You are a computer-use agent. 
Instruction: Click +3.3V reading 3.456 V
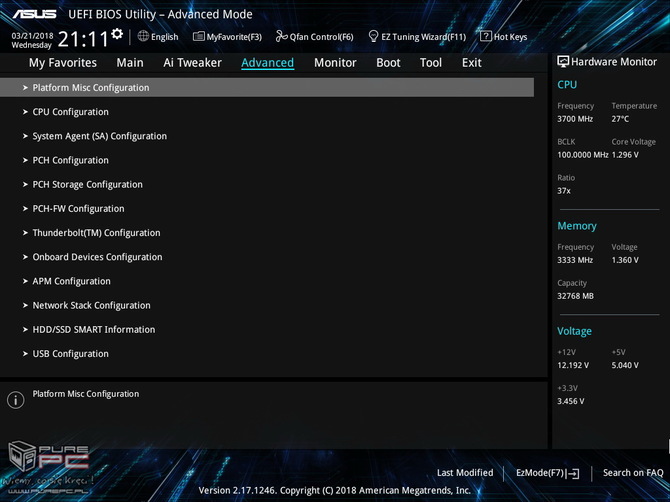coord(570,401)
